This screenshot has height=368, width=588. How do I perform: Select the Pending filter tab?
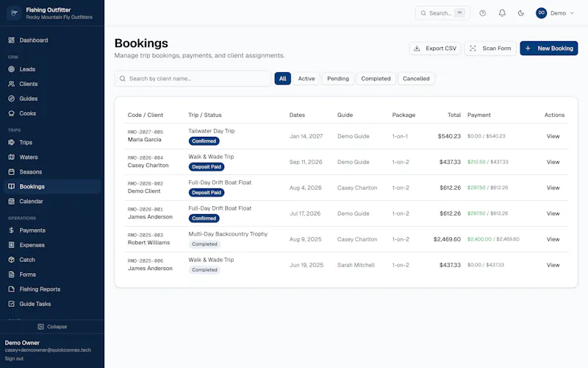click(338, 79)
